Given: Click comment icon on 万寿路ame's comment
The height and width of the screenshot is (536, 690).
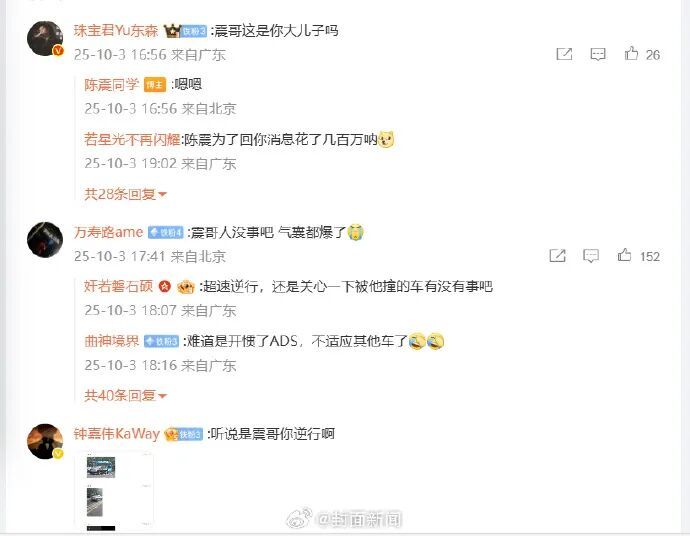Looking at the screenshot, I should tap(591, 256).
